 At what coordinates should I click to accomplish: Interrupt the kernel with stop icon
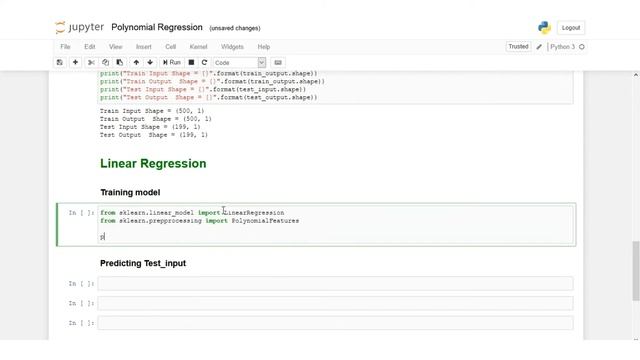click(191, 62)
